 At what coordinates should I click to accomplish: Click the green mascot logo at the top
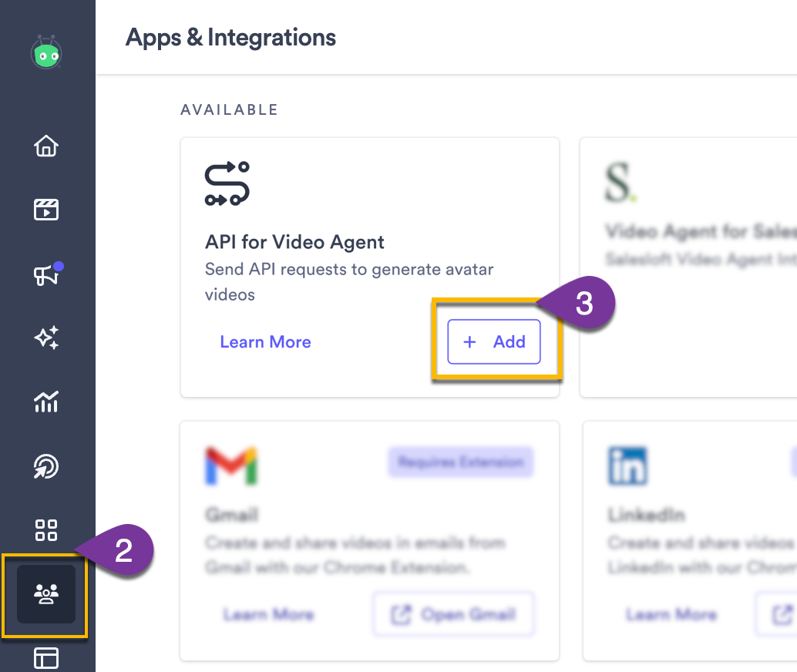pos(46,52)
